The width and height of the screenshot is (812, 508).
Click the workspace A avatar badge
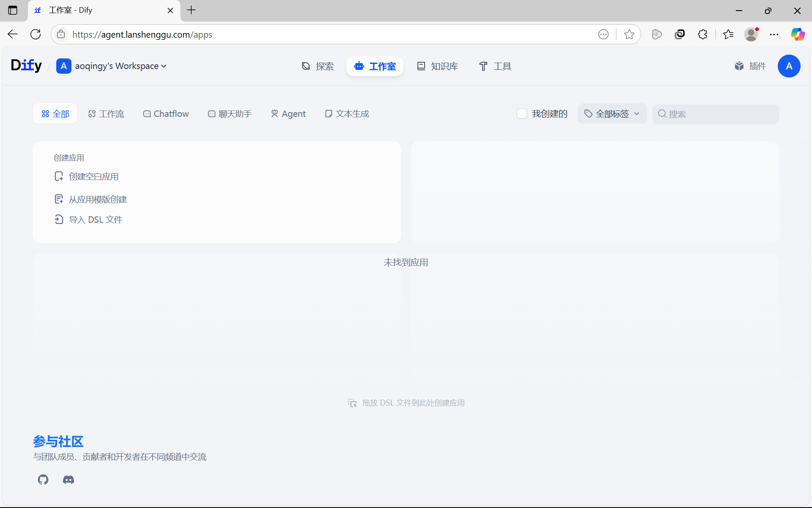pyautogui.click(x=63, y=66)
